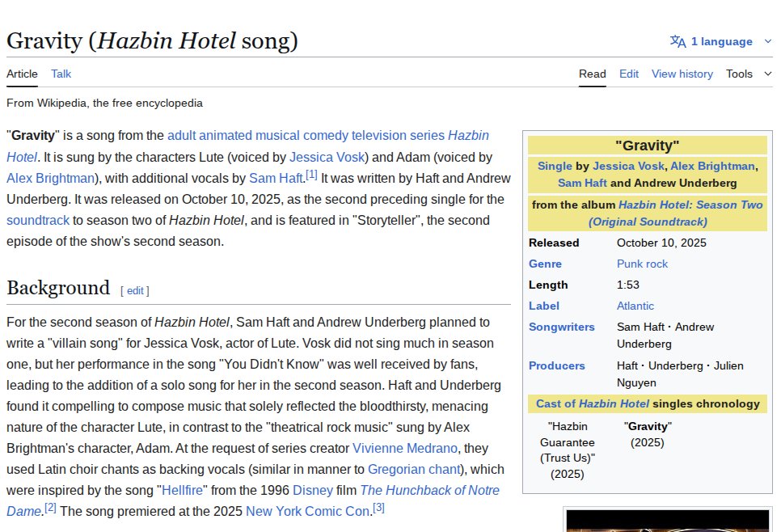Open the musical comedy link
The image size is (781, 532).
[302, 136]
